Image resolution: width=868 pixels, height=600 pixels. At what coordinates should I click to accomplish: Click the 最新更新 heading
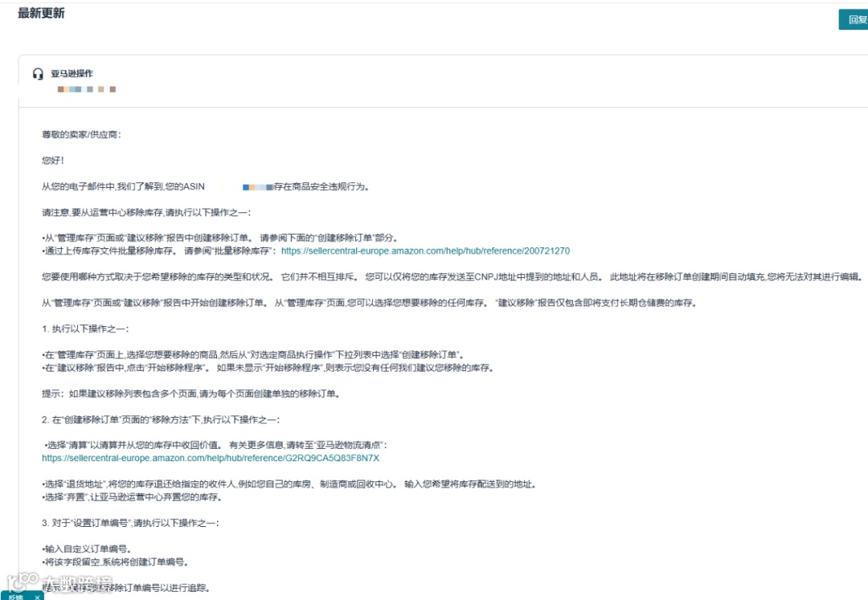[x=41, y=14]
